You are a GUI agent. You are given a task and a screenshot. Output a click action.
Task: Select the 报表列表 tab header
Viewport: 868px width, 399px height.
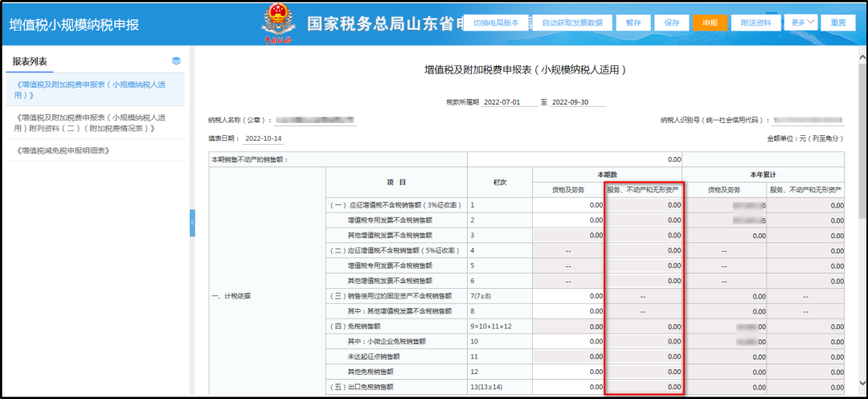(x=30, y=61)
